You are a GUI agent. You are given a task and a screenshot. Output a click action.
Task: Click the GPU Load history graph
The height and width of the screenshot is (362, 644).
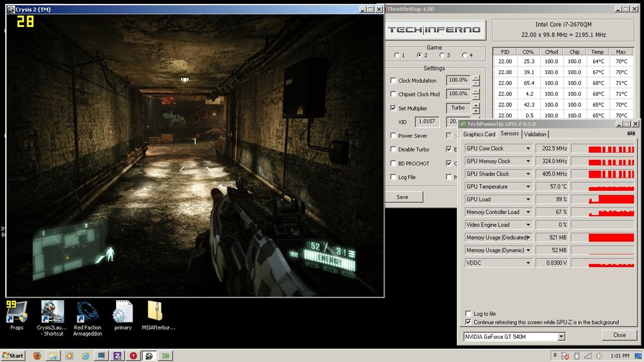click(603, 200)
